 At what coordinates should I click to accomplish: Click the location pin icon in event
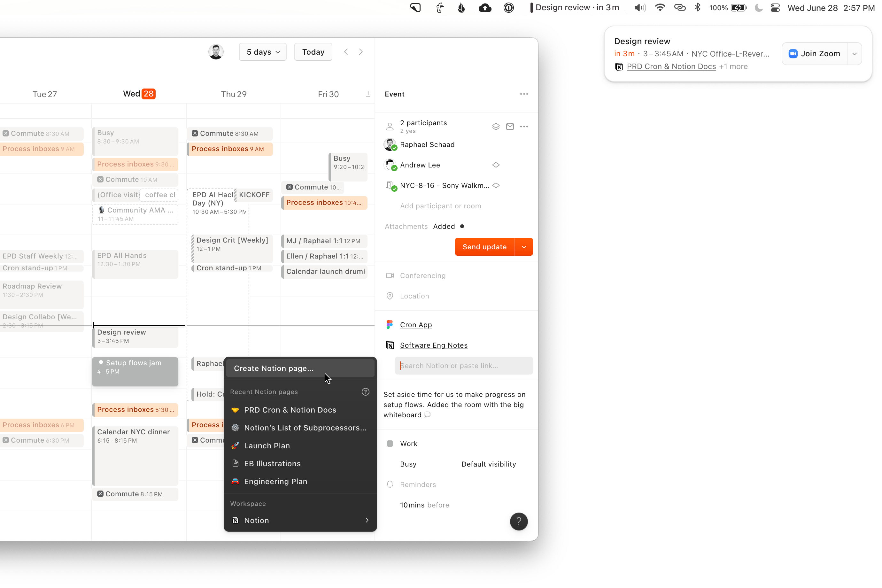click(x=391, y=295)
